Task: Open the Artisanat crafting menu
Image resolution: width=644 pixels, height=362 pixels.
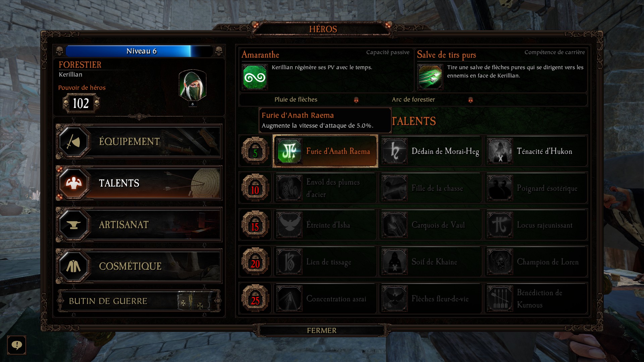Action: coord(139,225)
